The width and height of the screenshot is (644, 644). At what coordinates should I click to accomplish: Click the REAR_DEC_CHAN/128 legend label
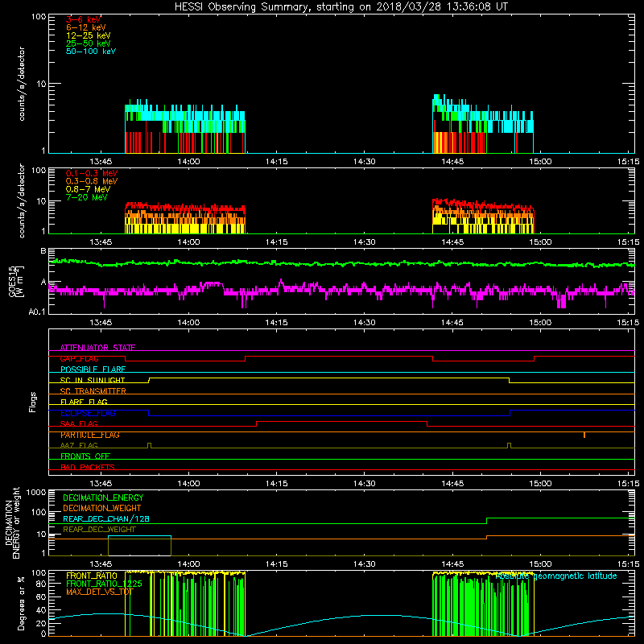(x=106, y=518)
